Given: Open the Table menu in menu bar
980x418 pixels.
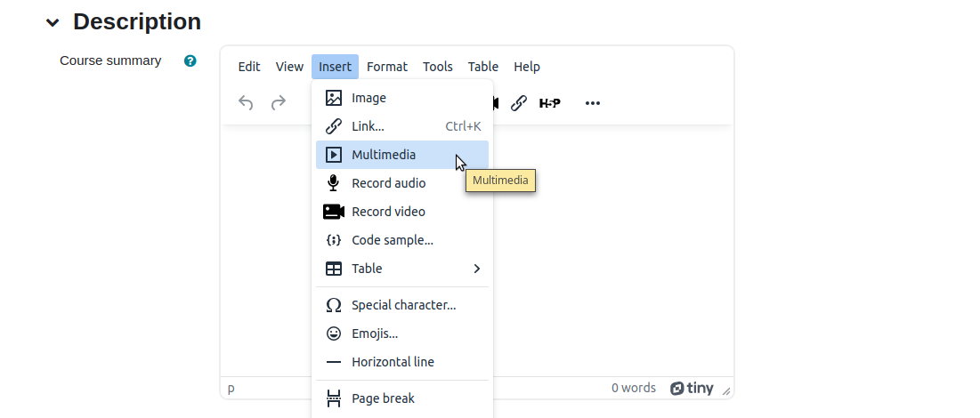Looking at the screenshot, I should (483, 67).
